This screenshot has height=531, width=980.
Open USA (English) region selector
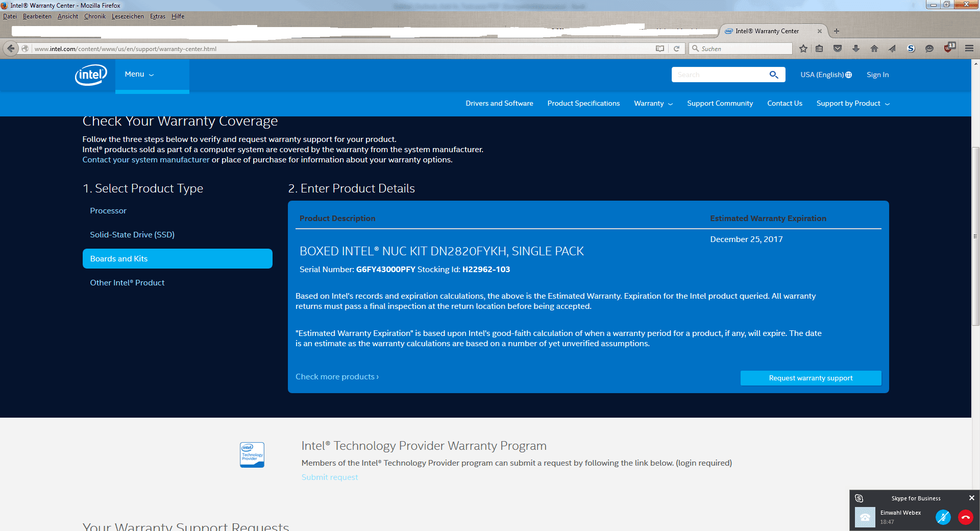coord(826,75)
